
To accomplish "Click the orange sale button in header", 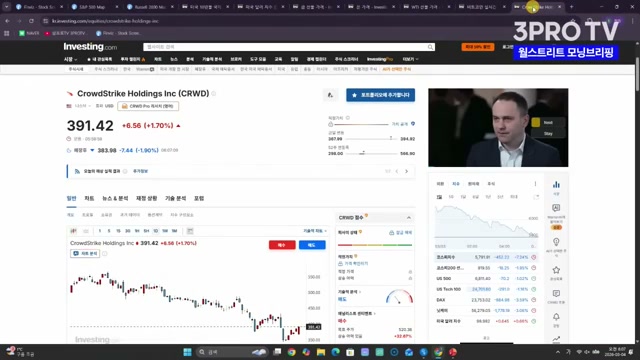I will (x=478, y=47).
